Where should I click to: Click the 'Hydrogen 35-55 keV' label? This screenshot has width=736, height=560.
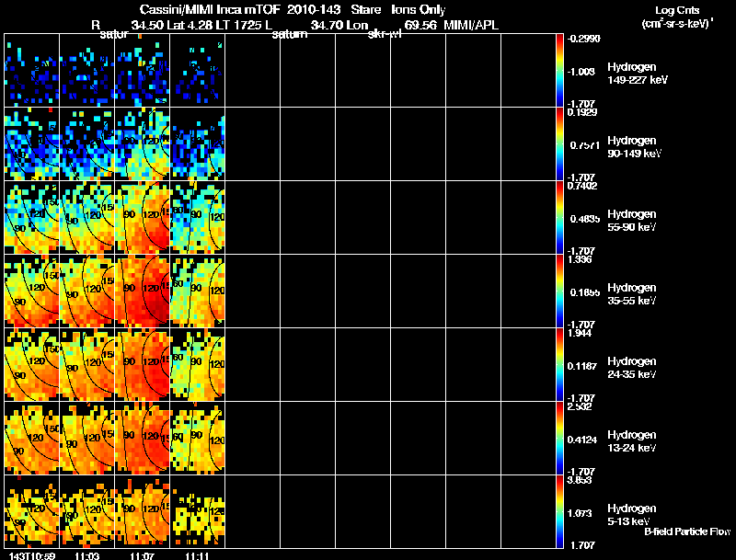(632, 294)
